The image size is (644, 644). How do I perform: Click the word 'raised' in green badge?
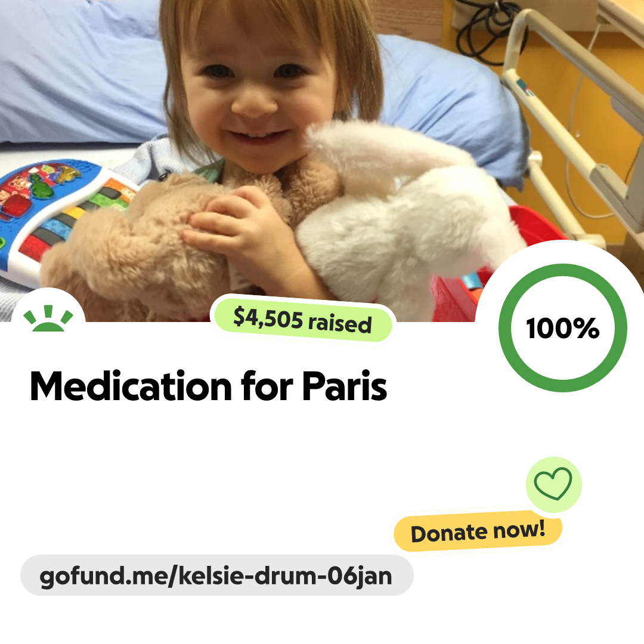click(340, 324)
